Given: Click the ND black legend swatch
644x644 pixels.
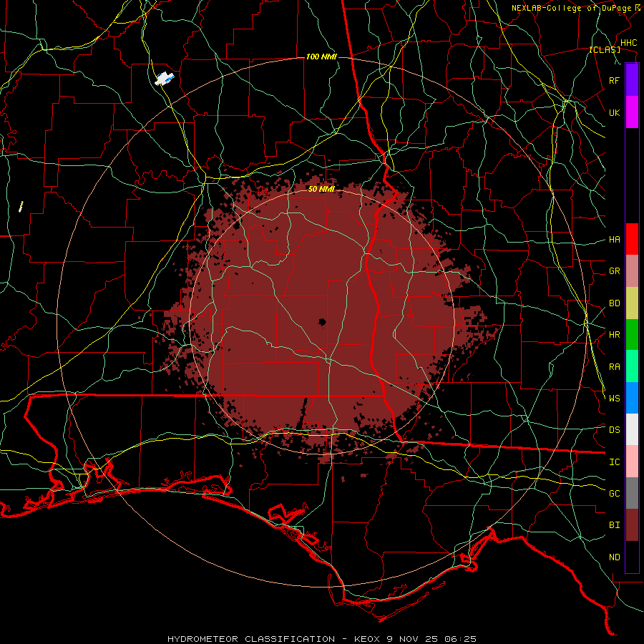Looking at the screenshot, I should 632,557.
